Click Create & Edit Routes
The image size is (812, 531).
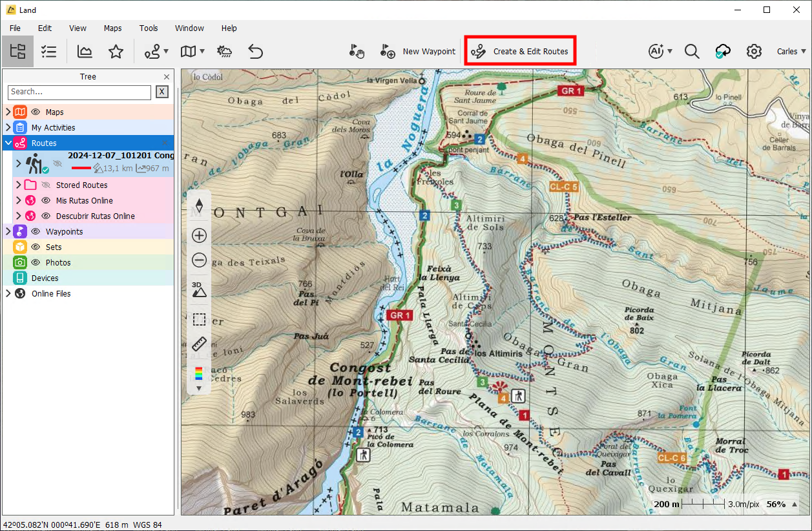pyautogui.click(x=520, y=52)
